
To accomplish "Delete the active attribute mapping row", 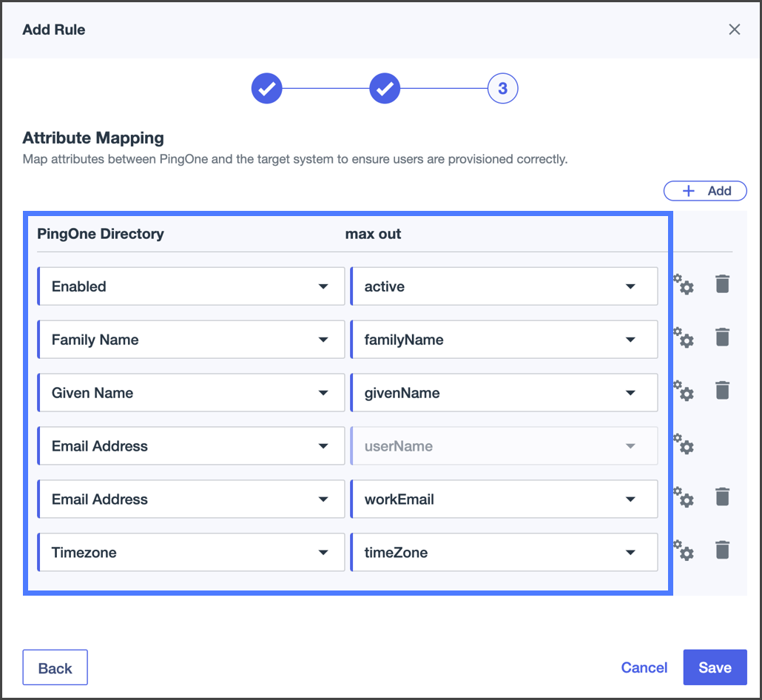I will tap(723, 284).
